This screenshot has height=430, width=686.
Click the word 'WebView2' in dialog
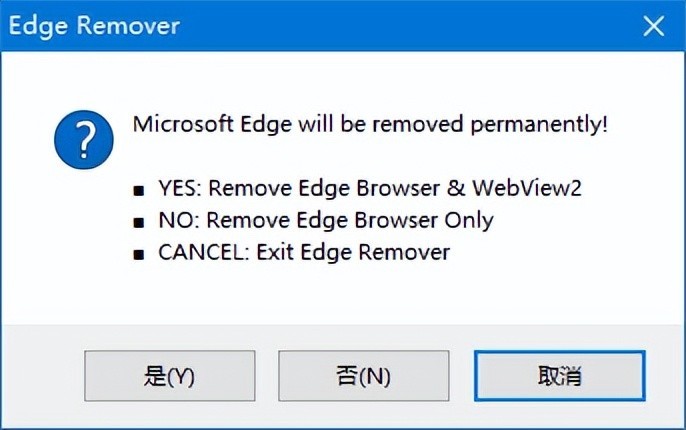click(x=527, y=188)
